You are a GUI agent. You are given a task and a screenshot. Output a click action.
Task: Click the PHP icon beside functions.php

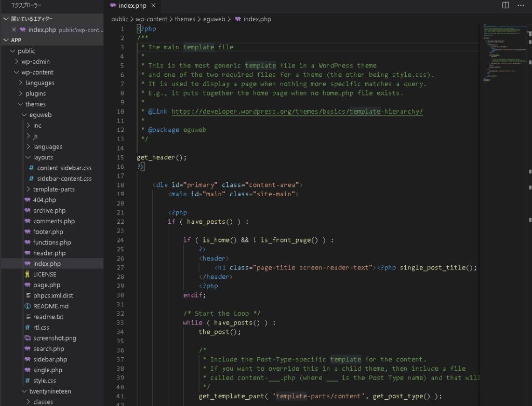pyautogui.click(x=28, y=242)
